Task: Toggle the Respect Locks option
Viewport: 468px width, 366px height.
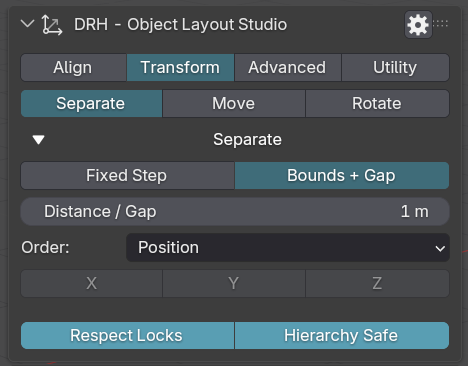Action: (x=127, y=335)
